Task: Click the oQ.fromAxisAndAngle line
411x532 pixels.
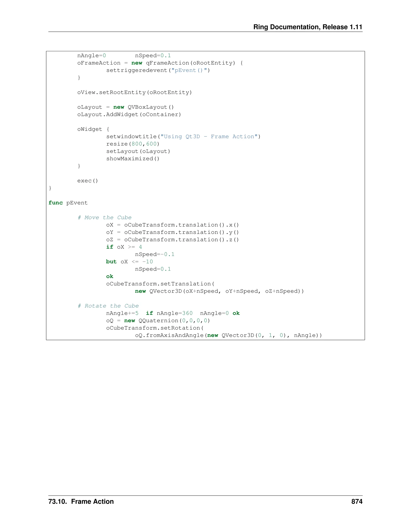Action: pos(228,335)
